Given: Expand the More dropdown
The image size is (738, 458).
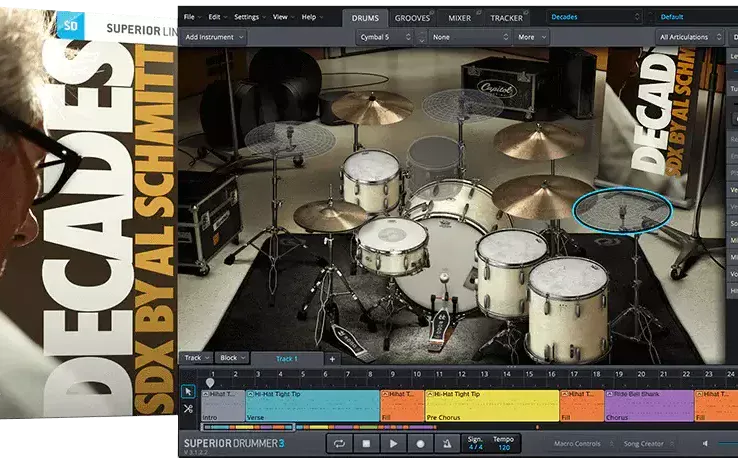Looking at the screenshot, I should click(532, 37).
